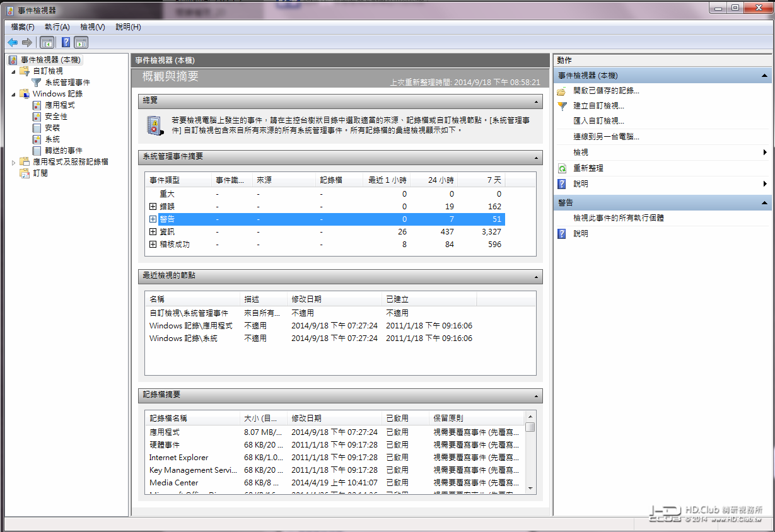Click 重新整理 action
The width and height of the screenshot is (775, 532).
(x=588, y=168)
